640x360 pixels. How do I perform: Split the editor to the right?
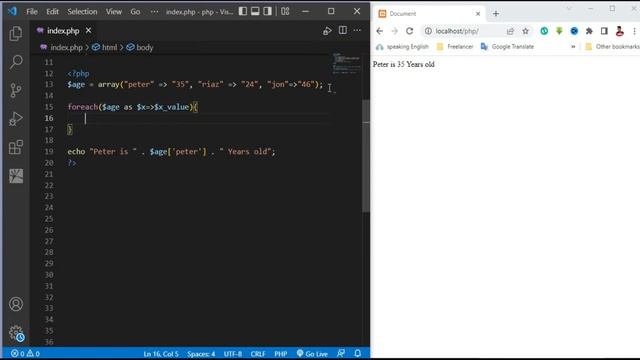tap(342, 31)
